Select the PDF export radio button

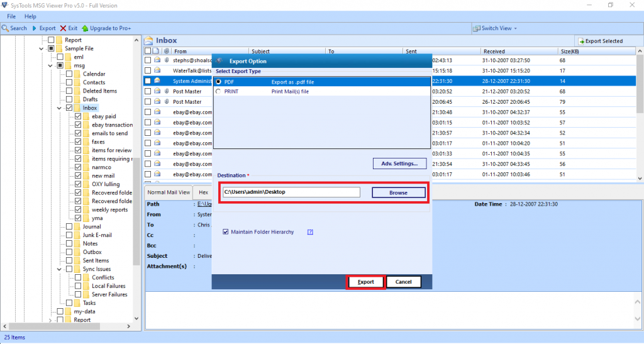(218, 82)
